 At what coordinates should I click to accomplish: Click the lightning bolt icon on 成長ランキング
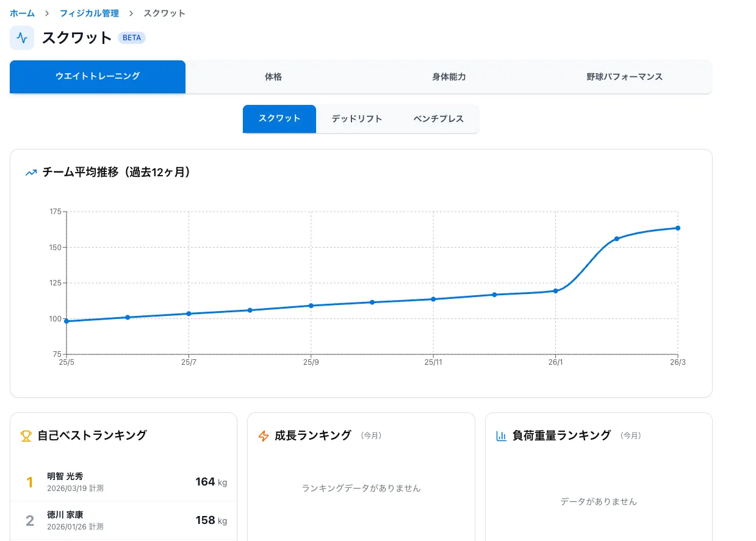[x=263, y=435]
